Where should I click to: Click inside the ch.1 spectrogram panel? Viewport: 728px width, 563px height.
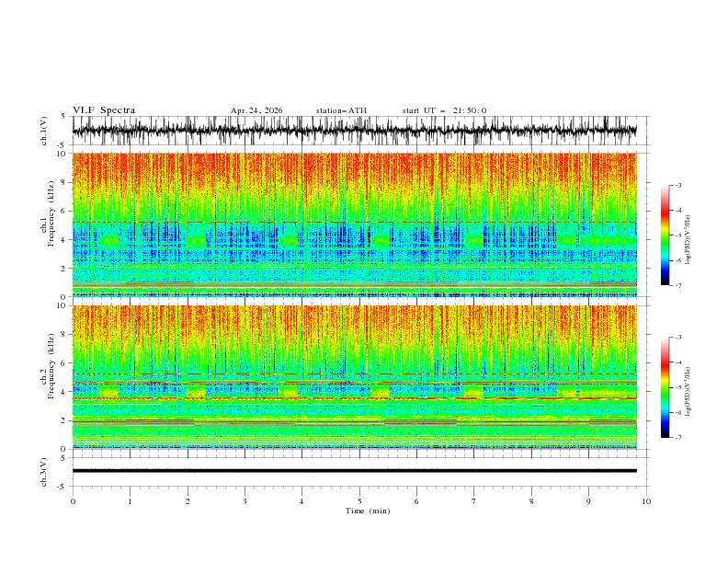pos(354,224)
